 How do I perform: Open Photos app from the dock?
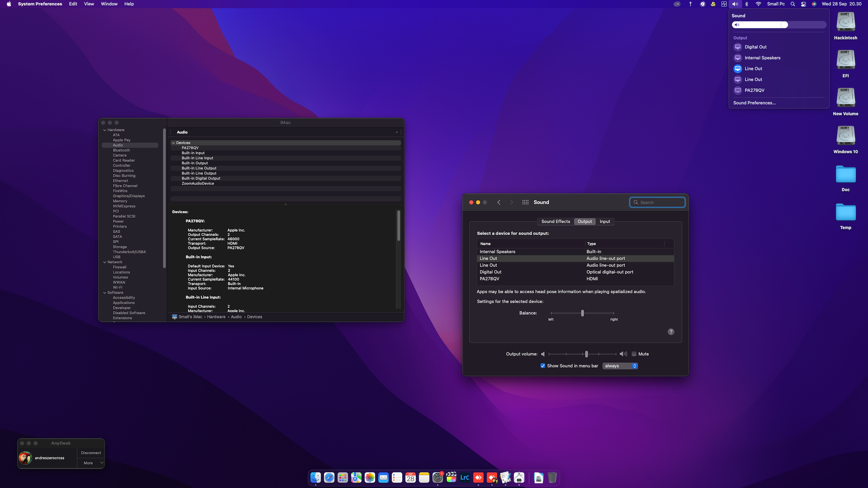click(370, 477)
